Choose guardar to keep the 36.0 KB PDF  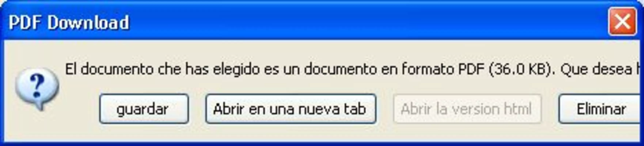144,109
